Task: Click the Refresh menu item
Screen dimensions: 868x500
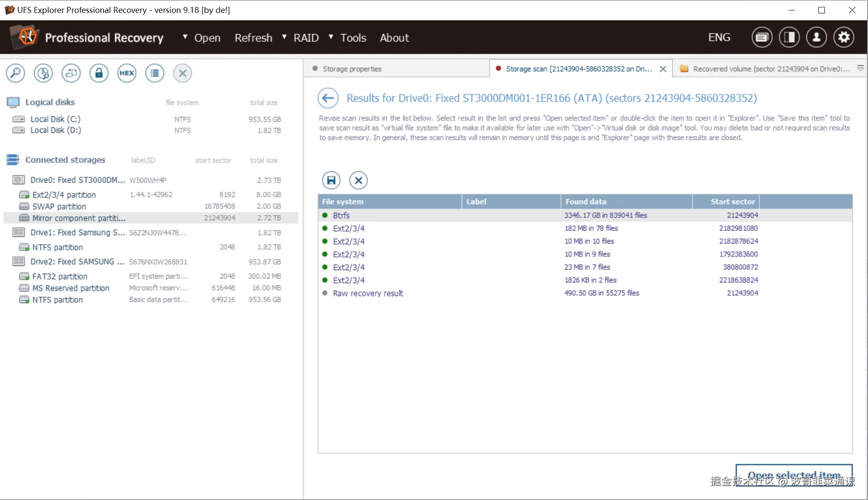Action: [253, 38]
